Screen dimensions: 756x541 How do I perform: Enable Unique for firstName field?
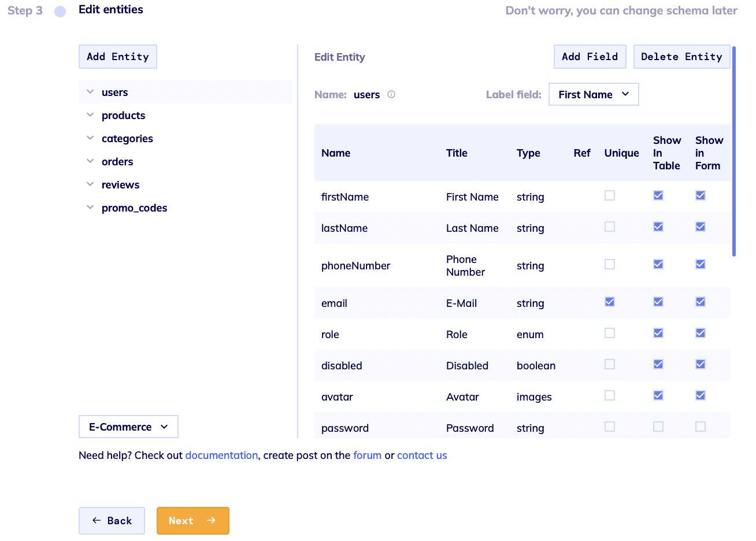point(610,195)
